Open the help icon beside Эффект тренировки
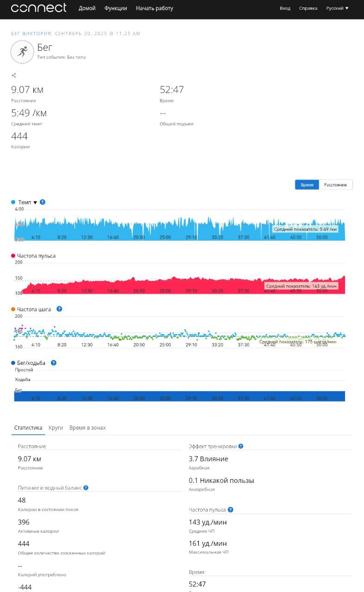This screenshot has width=364, height=592. (241, 446)
